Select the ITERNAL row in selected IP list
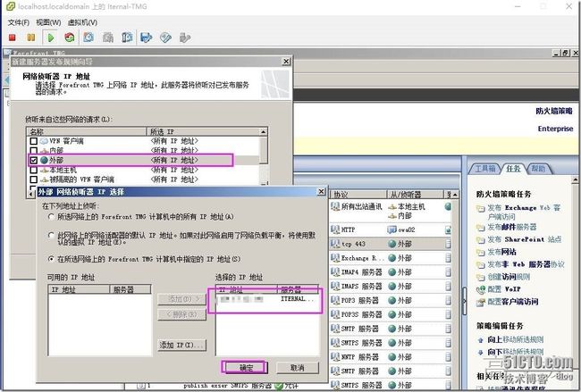The height and width of the screenshot is (392, 581). coord(266,299)
